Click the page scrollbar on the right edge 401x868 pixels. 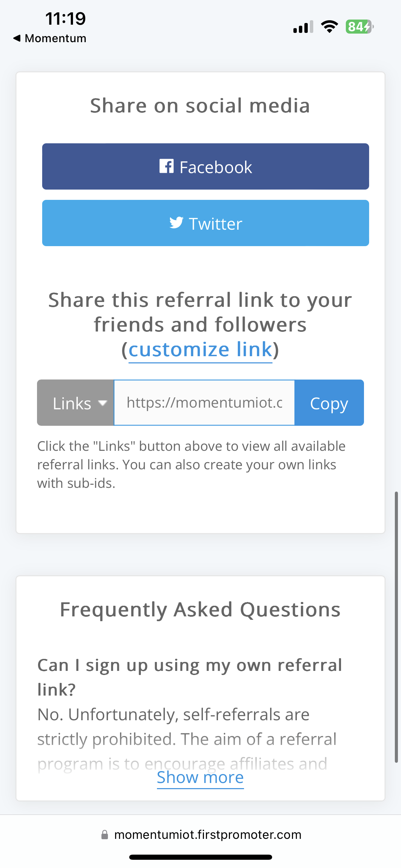click(x=396, y=627)
